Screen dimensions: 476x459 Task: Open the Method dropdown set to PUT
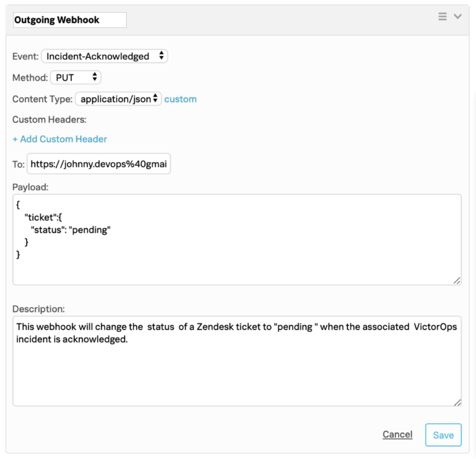pos(76,77)
